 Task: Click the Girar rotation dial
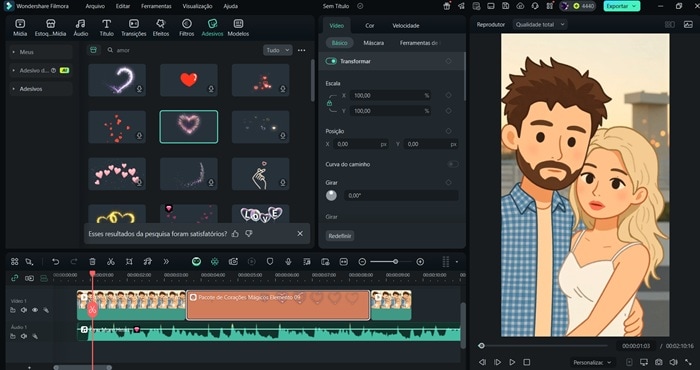pyautogui.click(x=331, y=195)
